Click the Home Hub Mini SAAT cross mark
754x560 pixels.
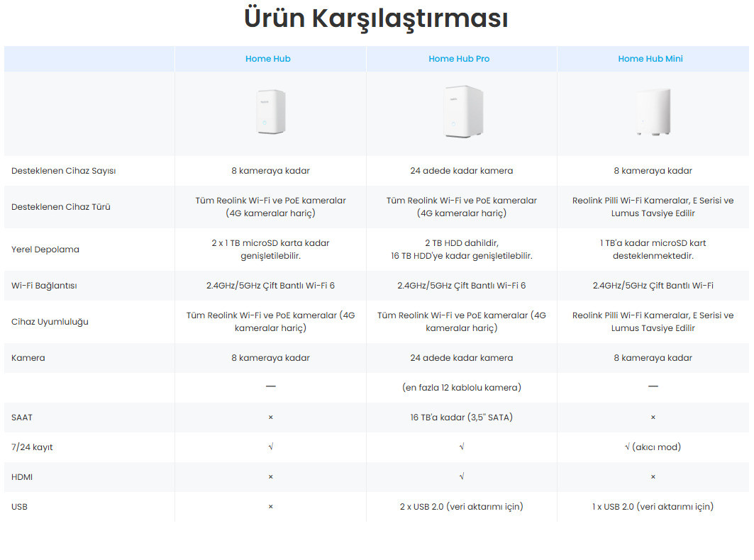(x=653, y=418)
